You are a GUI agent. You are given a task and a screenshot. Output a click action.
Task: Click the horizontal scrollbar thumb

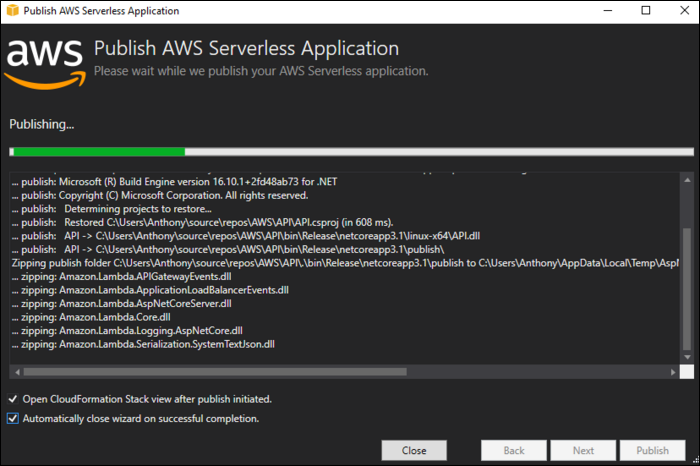[x=215, y=372]
